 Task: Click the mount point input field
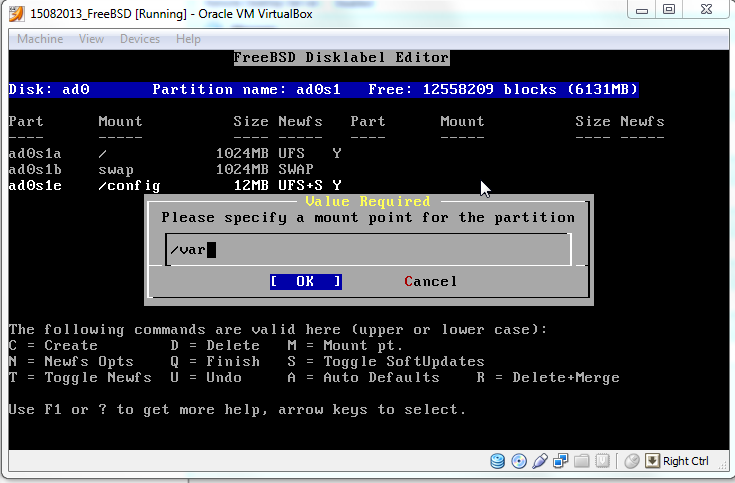coord(368,250)
